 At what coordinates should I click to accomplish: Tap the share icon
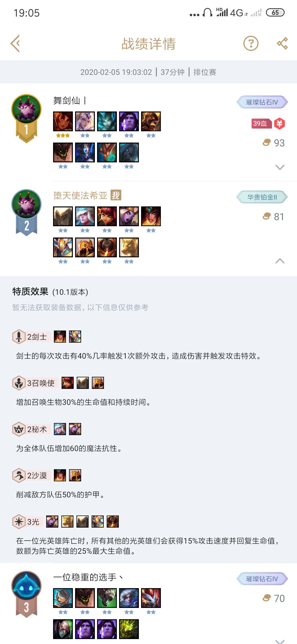click(x=282, y=43)
